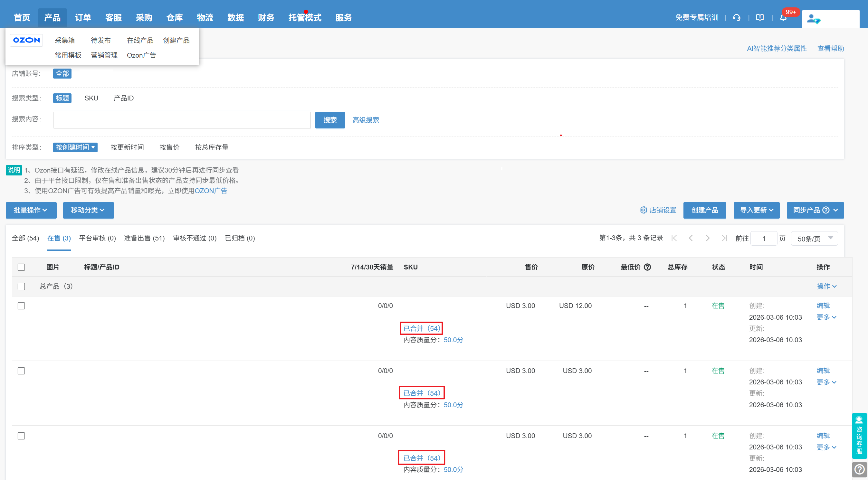Check the select-all header checkbox
The image size is (868, 480).
pos(21,267)
